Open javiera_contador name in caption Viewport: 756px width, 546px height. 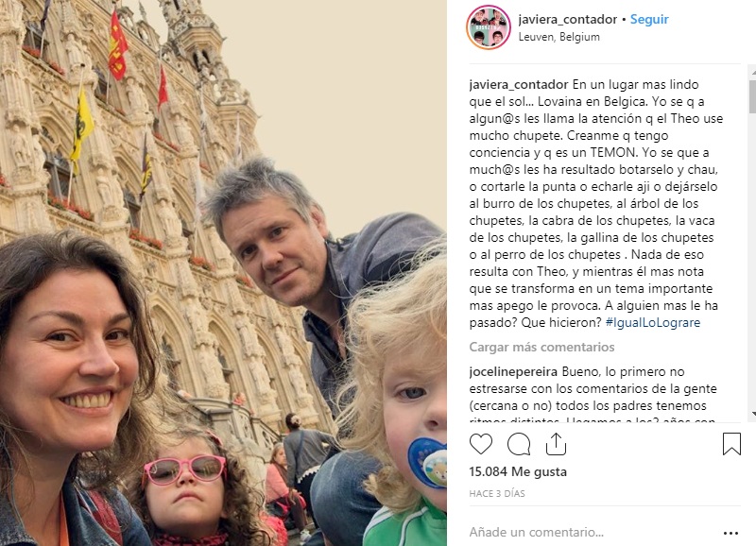tap(519, 84)
